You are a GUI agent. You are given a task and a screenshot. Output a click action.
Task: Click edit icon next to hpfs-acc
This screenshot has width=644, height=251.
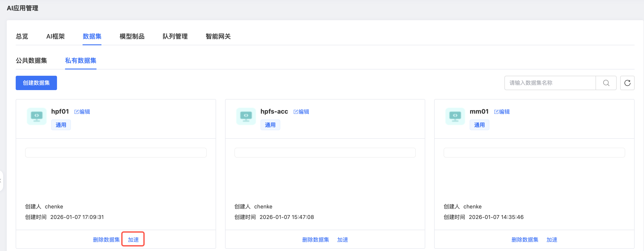296,112
